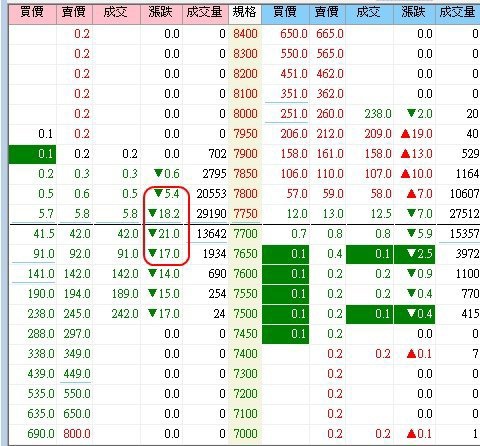The height and width of the screenshot is (446, 480).
Task: Select strike price 7000
Action: [245, 434]
